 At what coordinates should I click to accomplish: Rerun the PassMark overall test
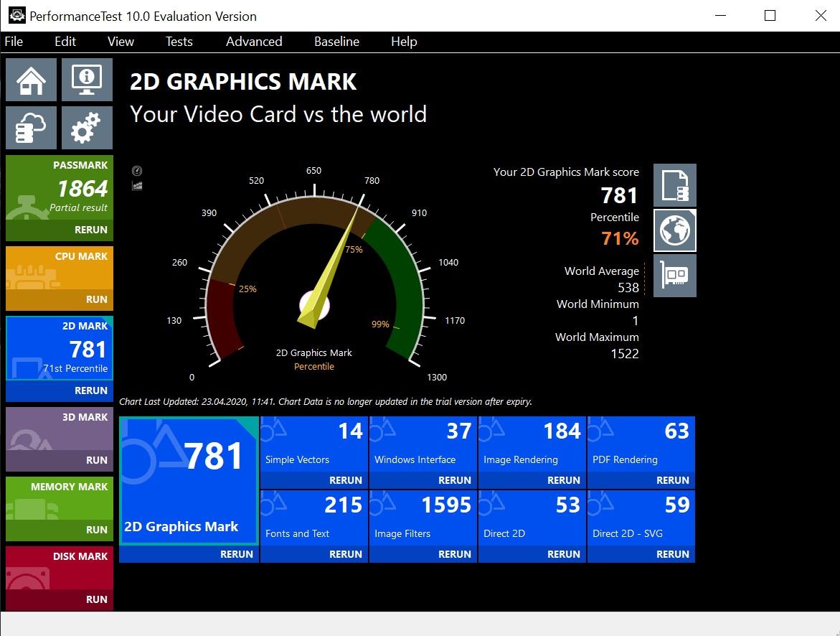point(60,230)
